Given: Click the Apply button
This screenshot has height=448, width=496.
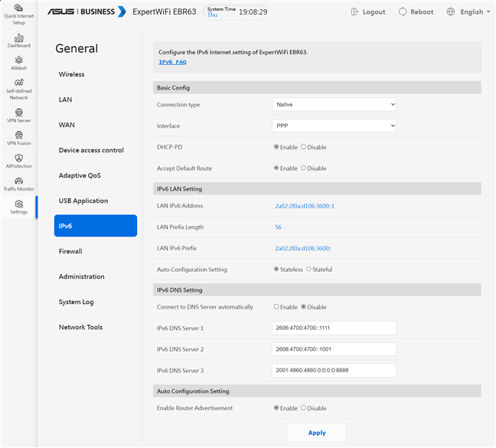Looking at the screenshot, I should 317,433.
